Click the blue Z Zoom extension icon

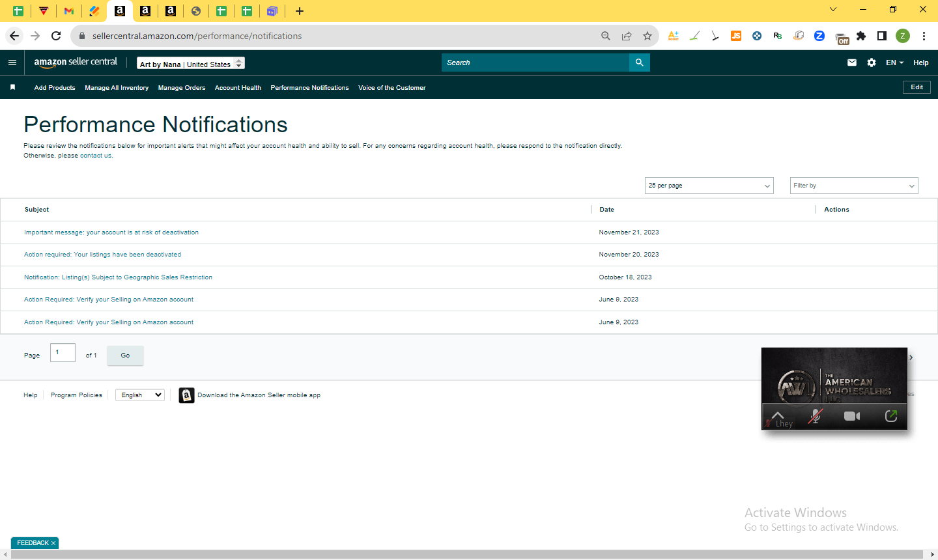pos(819,36)
